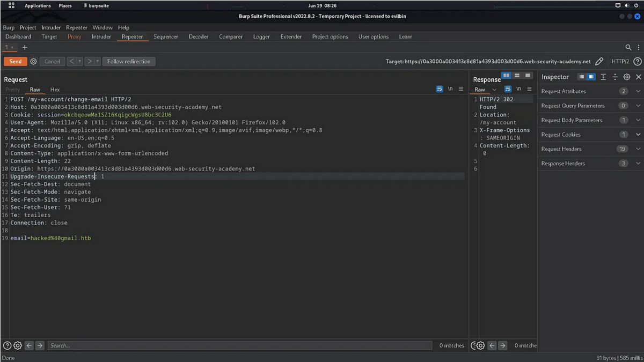Open the User options tab
The image size is (644, 362).
(374, 36)
